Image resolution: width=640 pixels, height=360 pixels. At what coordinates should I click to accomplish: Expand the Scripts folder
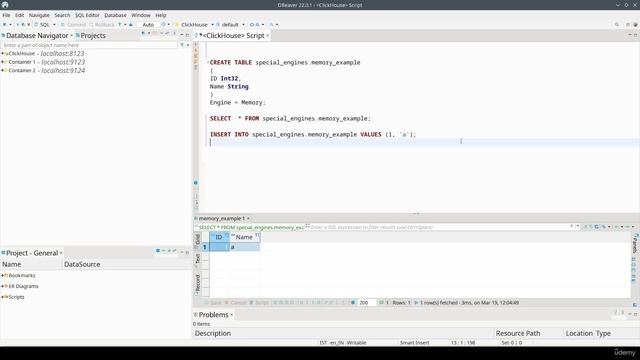(2, 297)
